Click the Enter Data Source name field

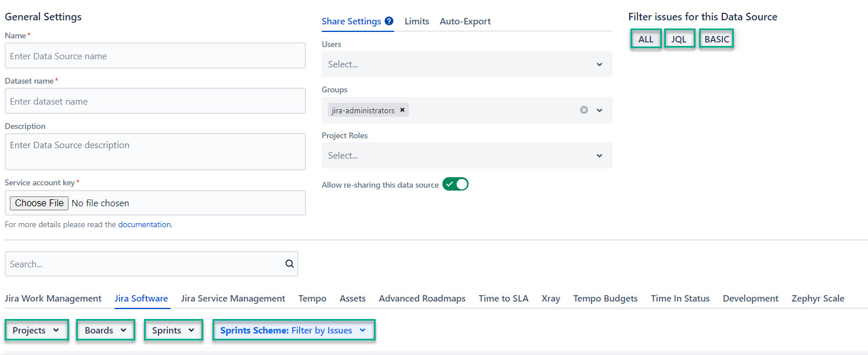(155, 56)
